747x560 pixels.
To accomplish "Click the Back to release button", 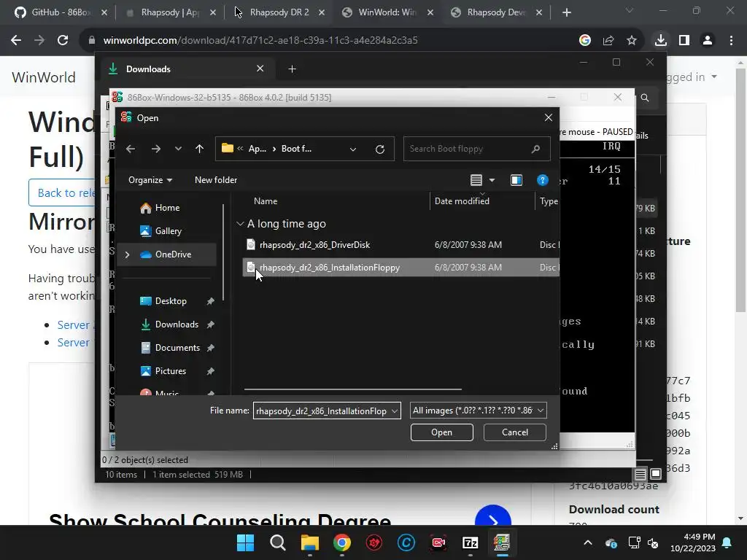I will click(62, 192).
